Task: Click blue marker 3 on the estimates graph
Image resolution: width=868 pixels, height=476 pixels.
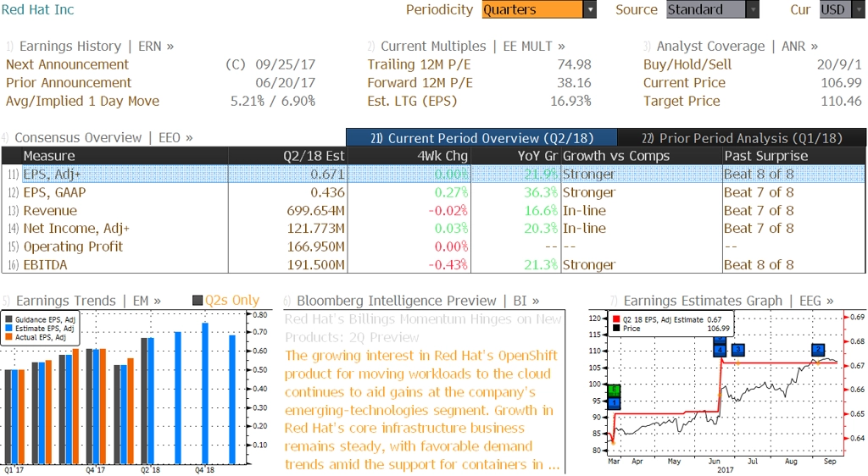Action: [738, 350]
